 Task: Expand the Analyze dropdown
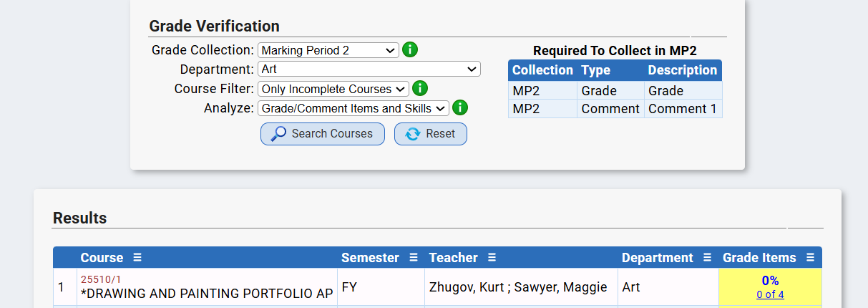tap(353, 108)
